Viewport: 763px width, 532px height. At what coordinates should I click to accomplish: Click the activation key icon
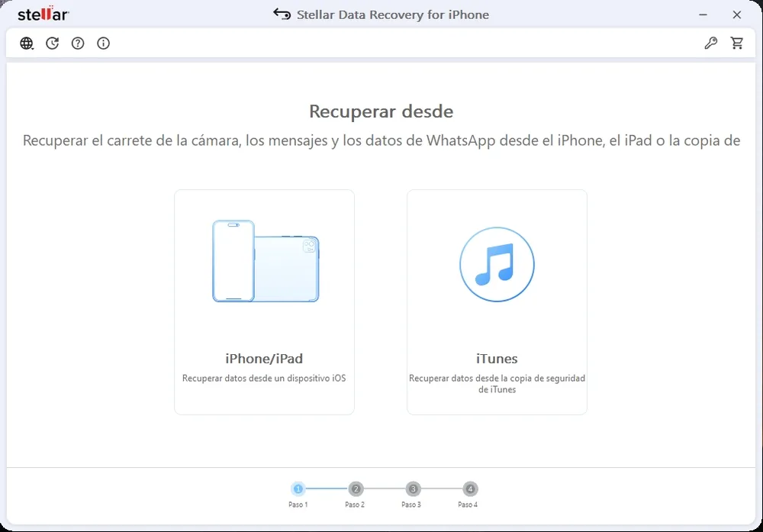711,44
